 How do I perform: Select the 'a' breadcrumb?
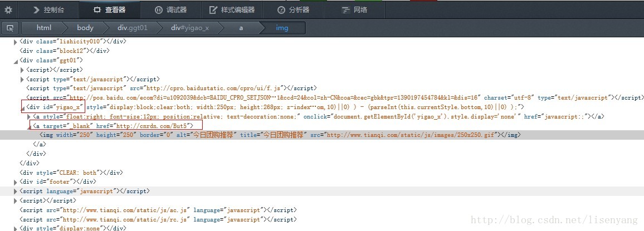click(x=241, y=28)
